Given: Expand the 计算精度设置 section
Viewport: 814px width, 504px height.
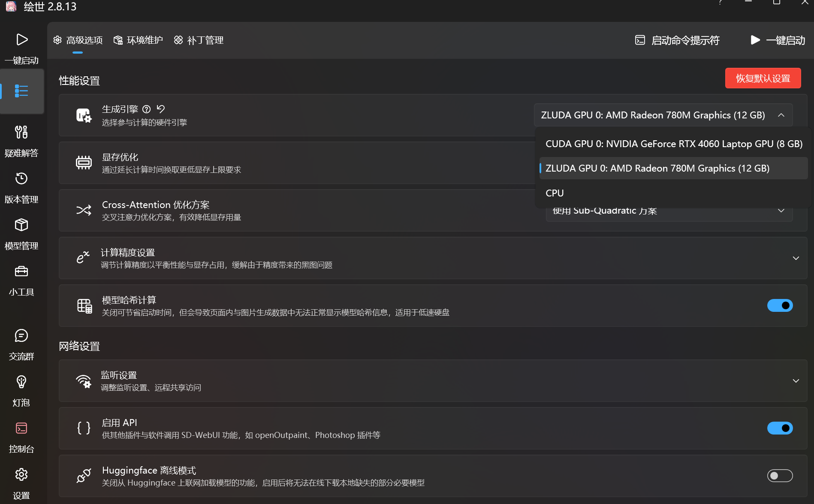Looking at the screenshot, I should pyautogui.click(x=796, y=258).
